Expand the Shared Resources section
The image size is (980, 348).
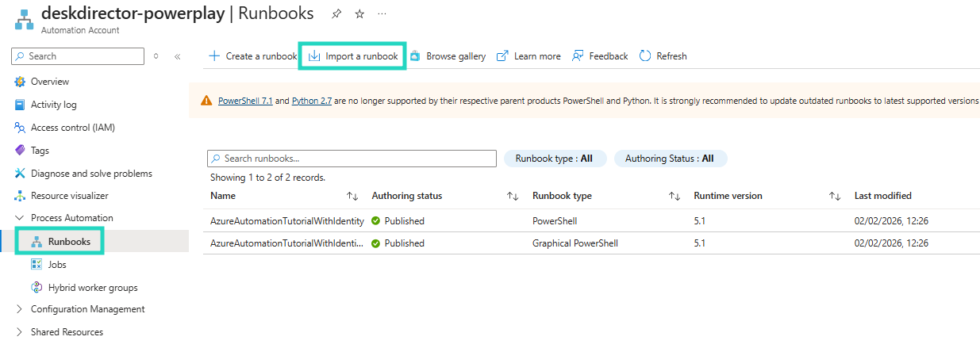(20, 331)
